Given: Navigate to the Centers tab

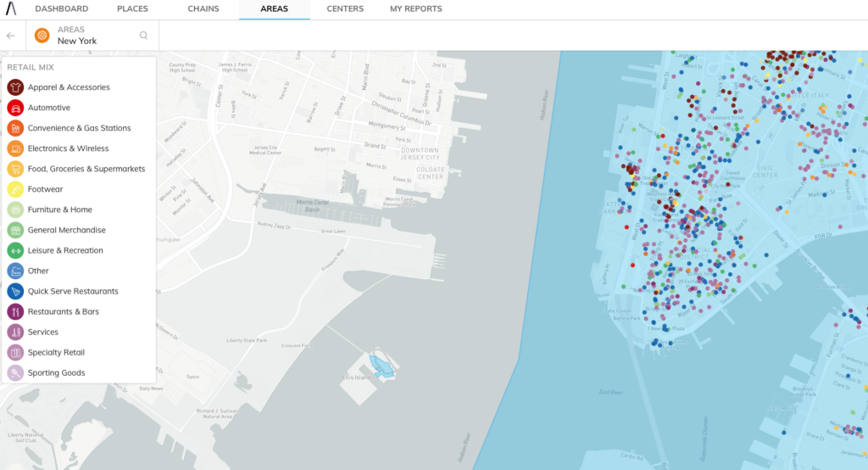Looking at the screenshot, I should pos(345,9).
